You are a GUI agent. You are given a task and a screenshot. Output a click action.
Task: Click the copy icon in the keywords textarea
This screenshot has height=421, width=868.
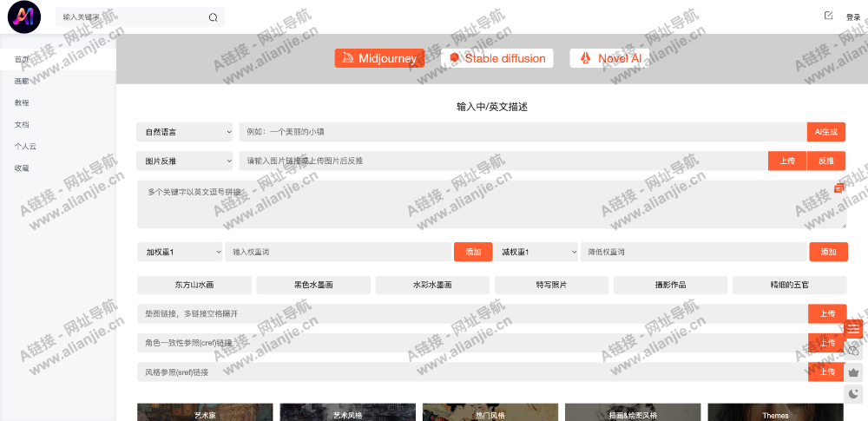click(839, 188)
